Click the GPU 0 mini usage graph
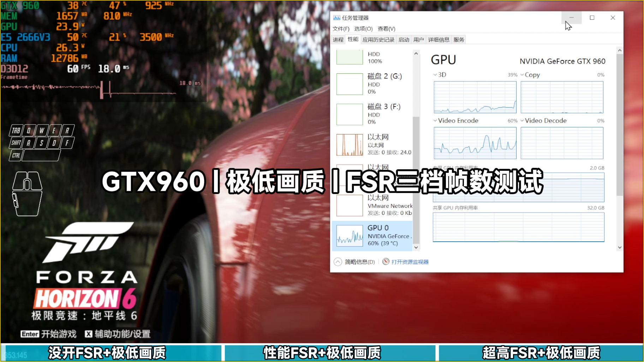 point(350,235)
